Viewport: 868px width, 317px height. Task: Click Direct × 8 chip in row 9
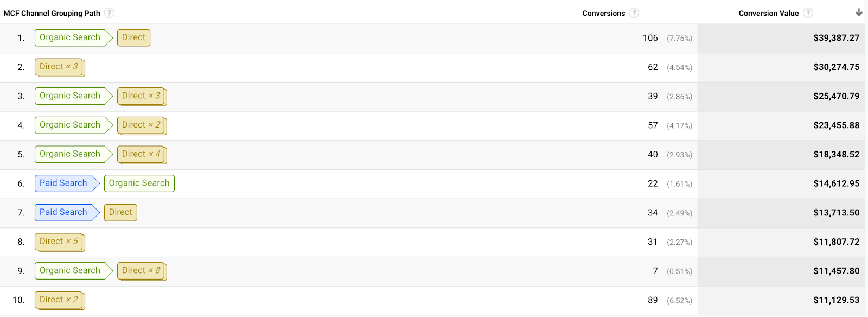[x=142, y=271]
